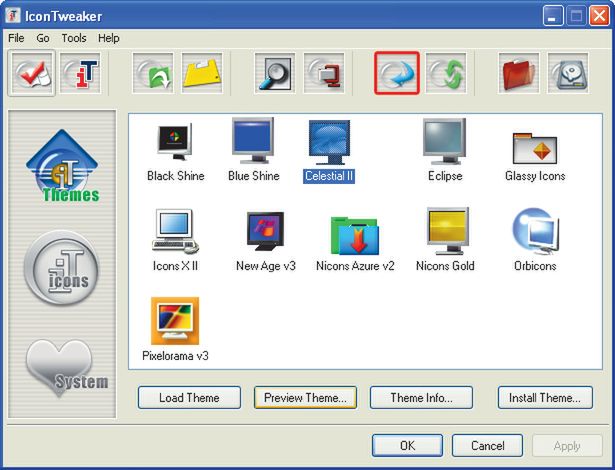Click the magnifying glass toolbar icon

[275, 73]
